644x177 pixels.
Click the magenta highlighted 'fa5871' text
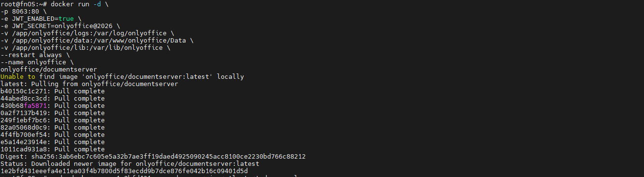(x=36, y=105)
